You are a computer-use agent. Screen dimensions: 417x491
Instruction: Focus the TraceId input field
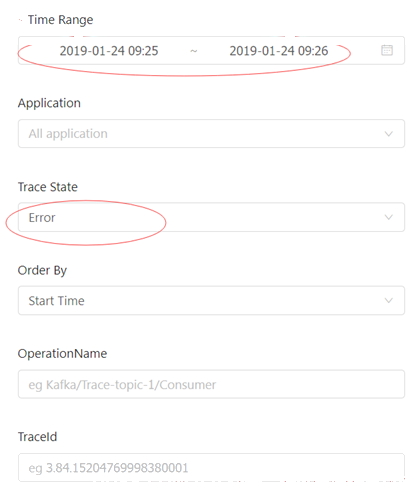(x=211, y=467)
